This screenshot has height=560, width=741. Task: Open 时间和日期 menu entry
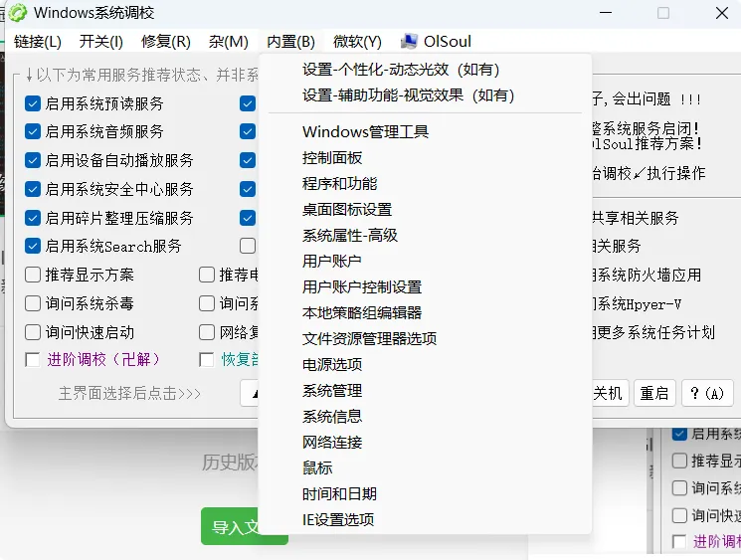[x=426, y=493]
